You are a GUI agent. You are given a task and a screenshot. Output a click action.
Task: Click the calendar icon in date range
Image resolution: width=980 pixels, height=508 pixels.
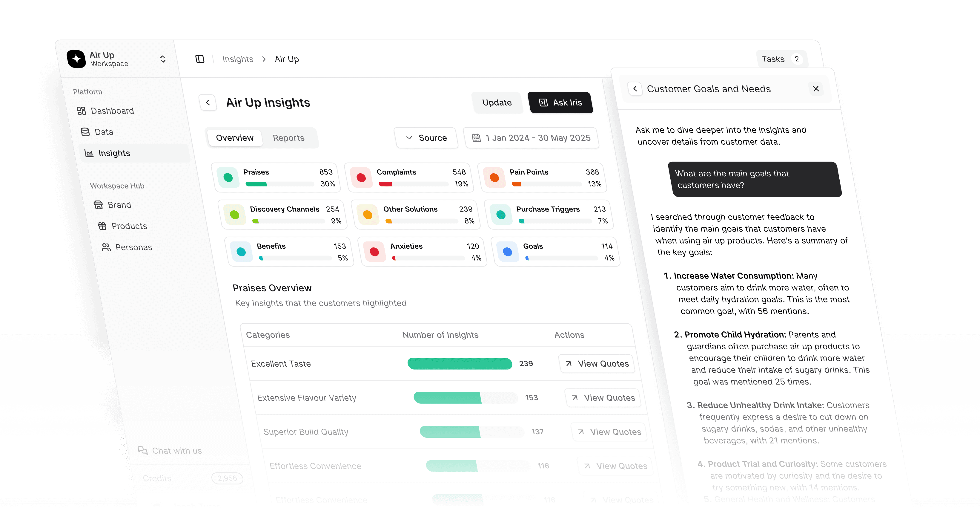pos(476,138)
